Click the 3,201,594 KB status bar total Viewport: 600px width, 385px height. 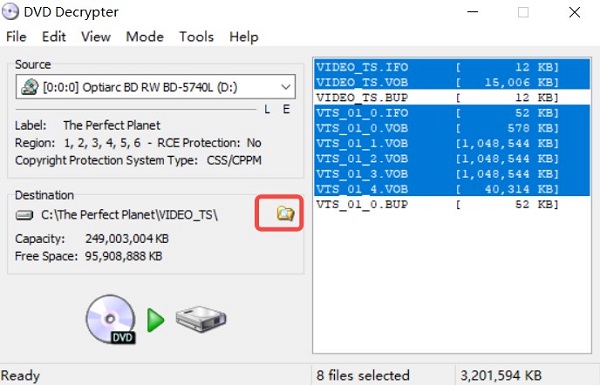pos(501,375)
